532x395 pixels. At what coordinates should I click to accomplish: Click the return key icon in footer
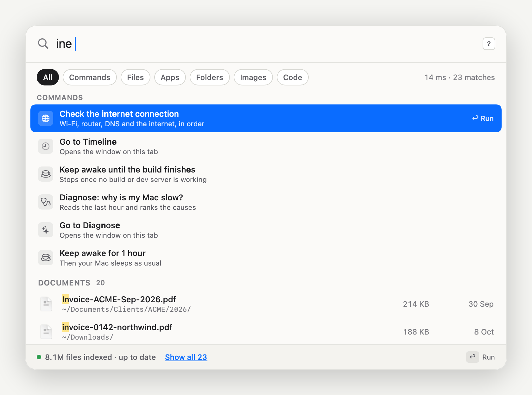[472, 357]
